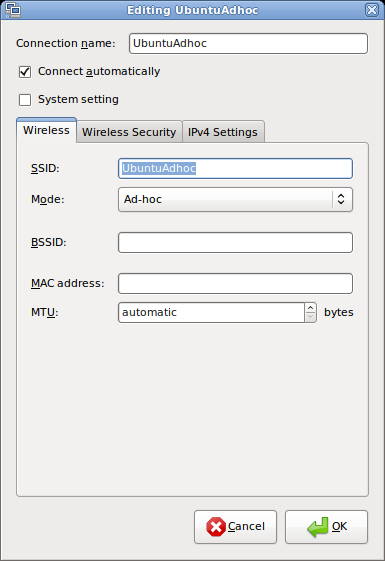The image size is (385, 561).
Task: Click the Mode combo box arrows
Action: point(341,199)
